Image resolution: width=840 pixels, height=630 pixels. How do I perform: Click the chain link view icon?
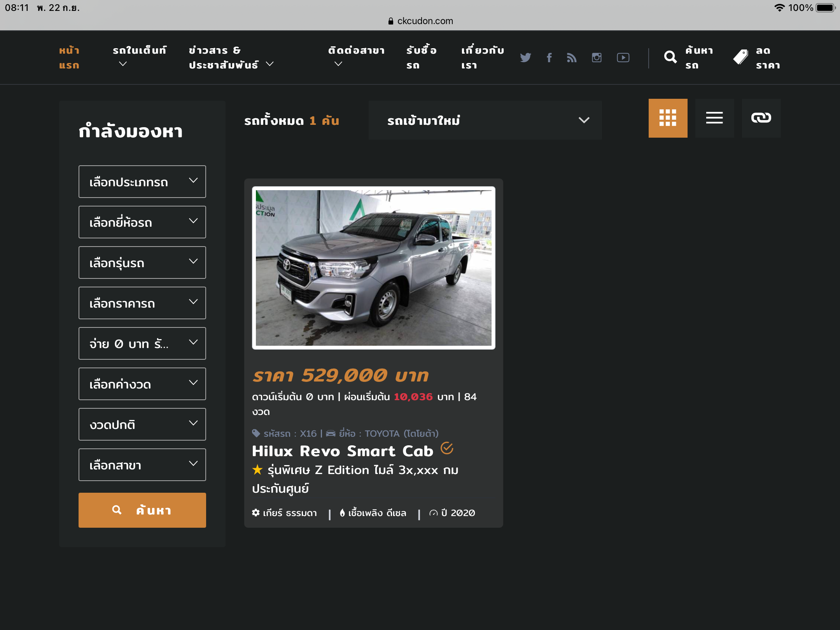coord(761,118)
